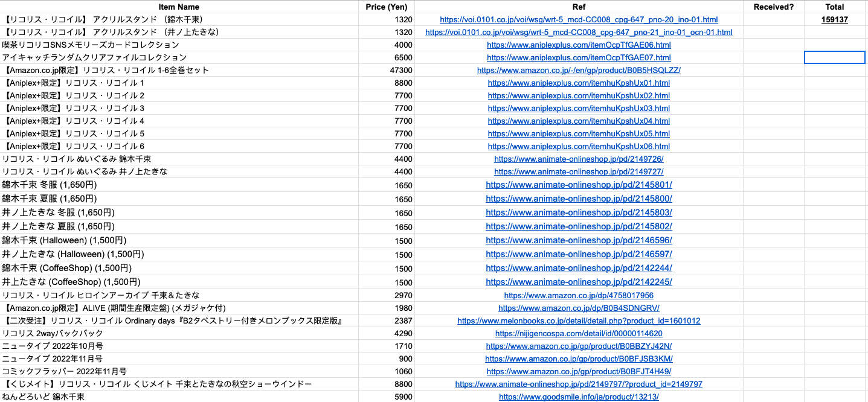868x402 pixels.
Task: Open melonbooks product_id=1601012 link
Action: pyautogui.click(x=579, y=321)
